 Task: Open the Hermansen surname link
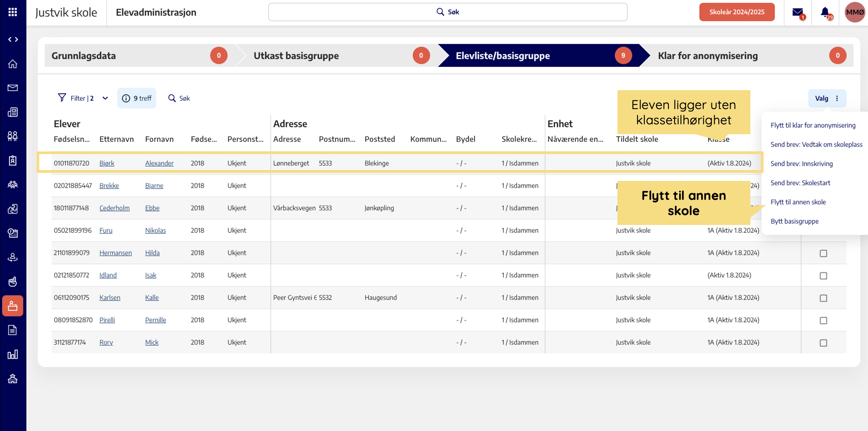pyautogui.click(x=115, y=252)
